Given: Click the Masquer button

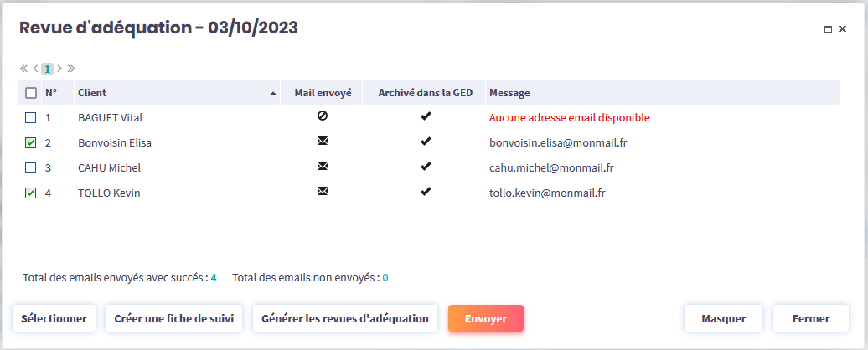Looking at the screenshot, I should [723, 318].
